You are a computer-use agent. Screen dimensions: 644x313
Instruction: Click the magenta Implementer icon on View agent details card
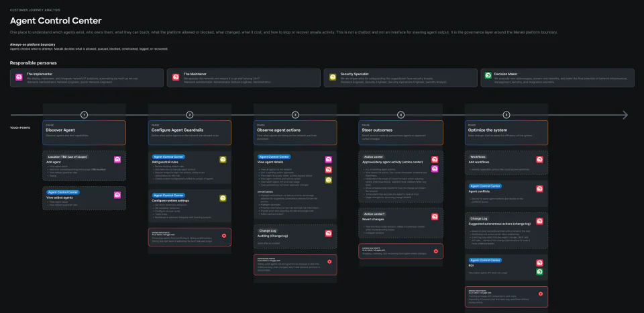pyautogui.click(x=329, y=160)
